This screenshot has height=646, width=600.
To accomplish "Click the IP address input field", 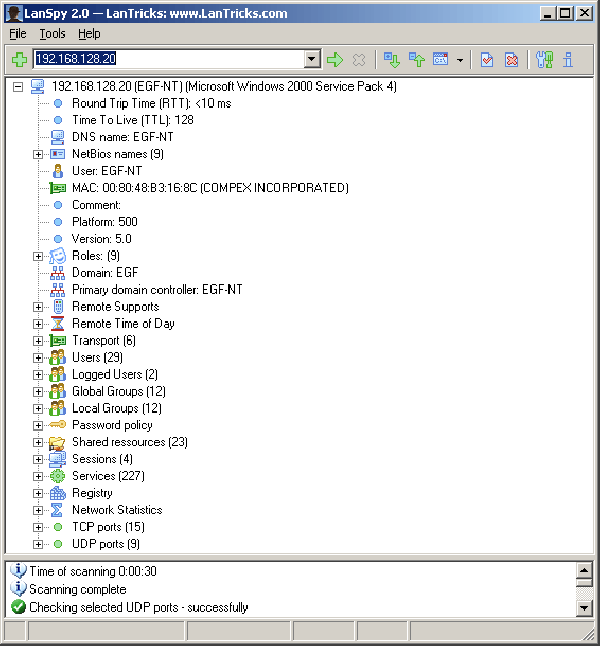I will (x=169, y=59).
